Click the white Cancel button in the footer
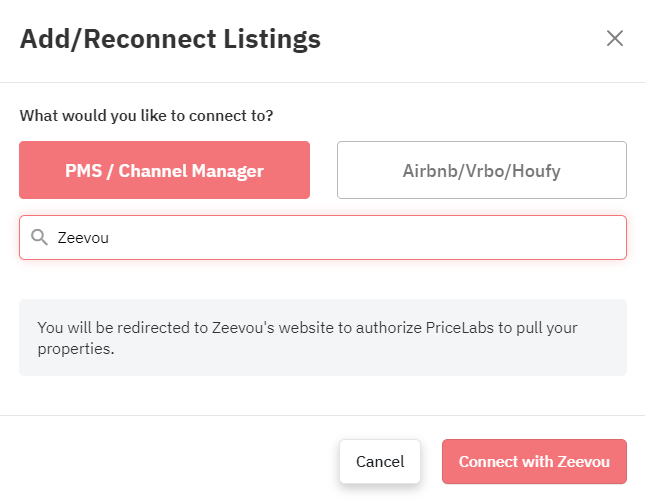Screen dimensions: 645x501 380,461
